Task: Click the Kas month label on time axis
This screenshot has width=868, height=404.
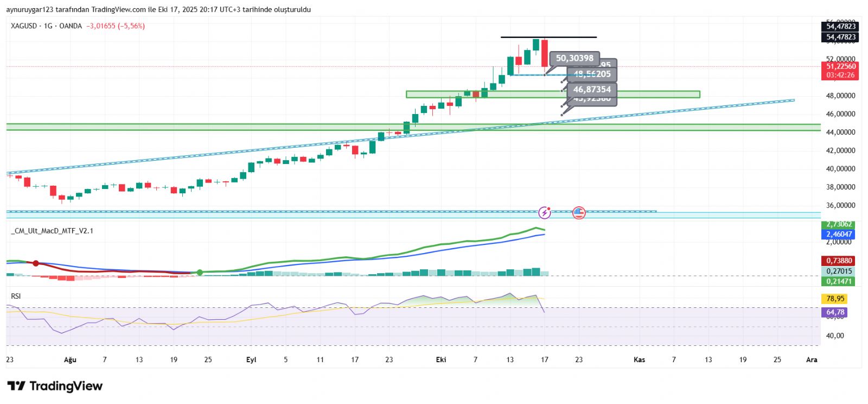Action: point(640,359)
